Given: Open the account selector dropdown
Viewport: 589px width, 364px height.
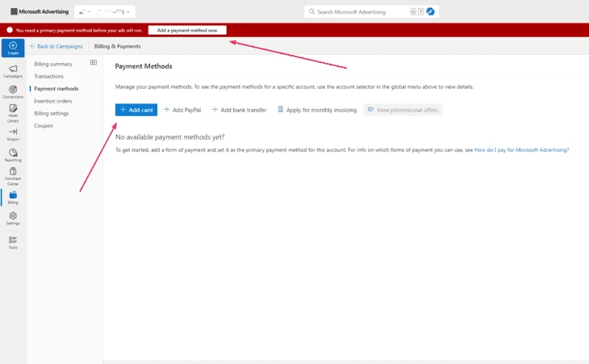Looking at the screenshot, I should [104, 11].
